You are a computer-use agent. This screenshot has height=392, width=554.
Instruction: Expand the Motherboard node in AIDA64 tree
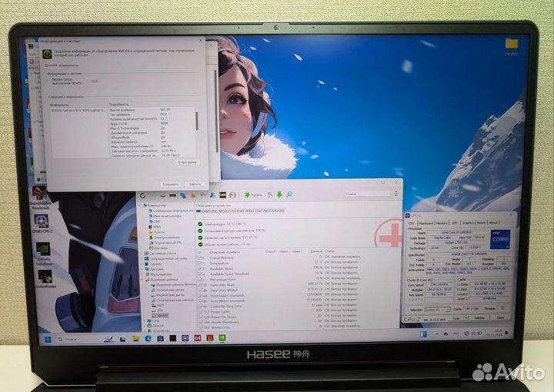coord(143,254)
